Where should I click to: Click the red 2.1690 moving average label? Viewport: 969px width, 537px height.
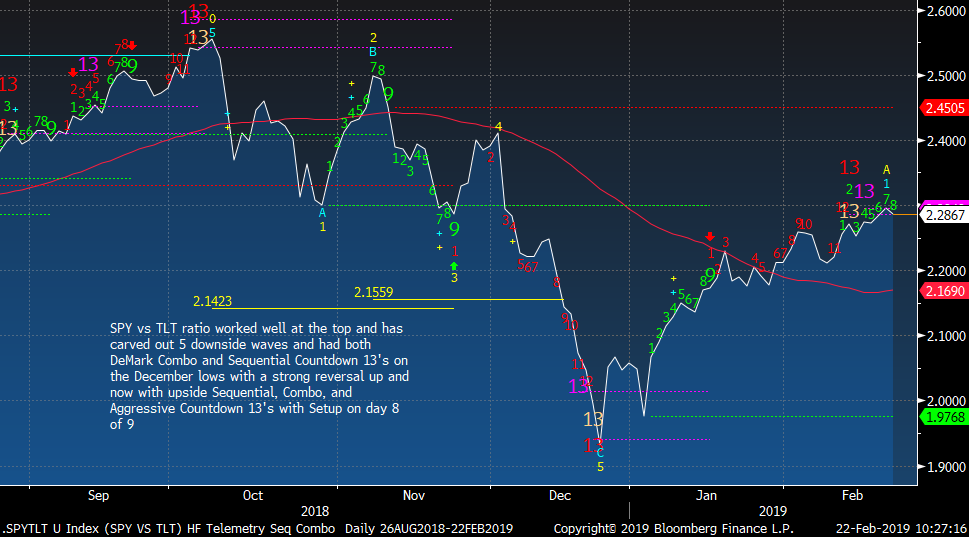(x=944, y=291)
